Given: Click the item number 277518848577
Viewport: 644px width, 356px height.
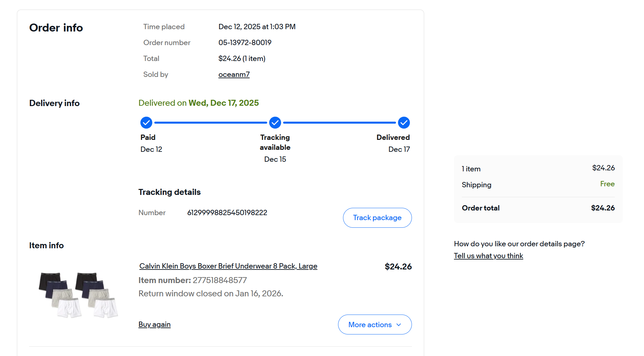Looking at the screenshot, I should (220, 280).
